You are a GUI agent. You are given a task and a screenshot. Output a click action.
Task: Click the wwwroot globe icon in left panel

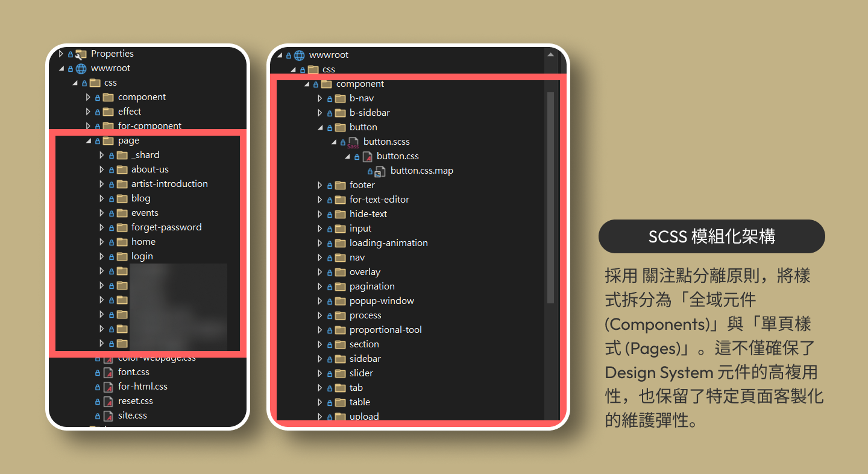(x=81, y=68)
